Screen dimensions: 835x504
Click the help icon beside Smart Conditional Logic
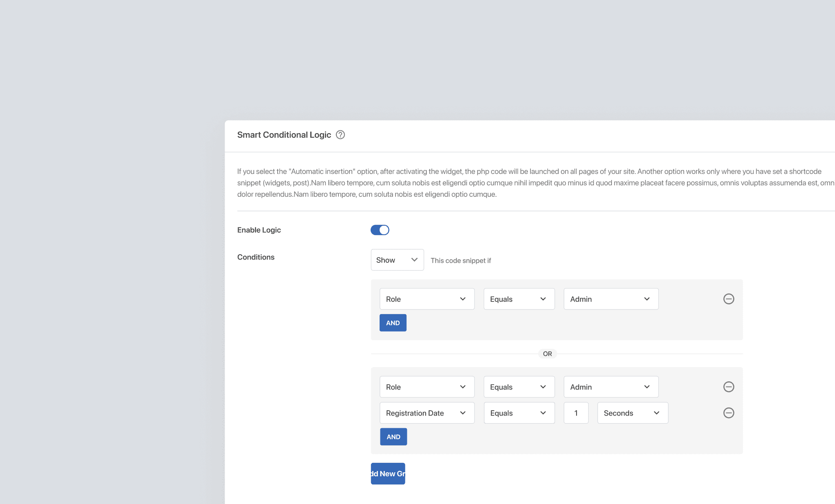pyautogui.click(x=340, y=135)
